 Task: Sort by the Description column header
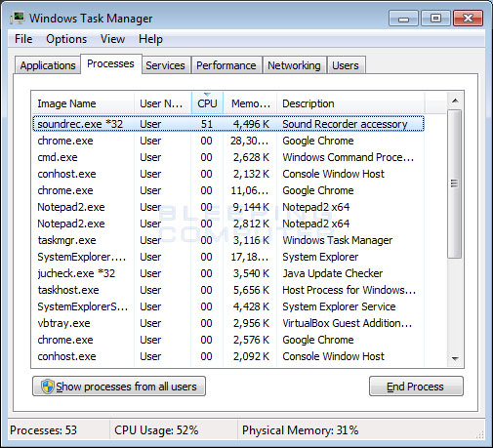(350, 103)
